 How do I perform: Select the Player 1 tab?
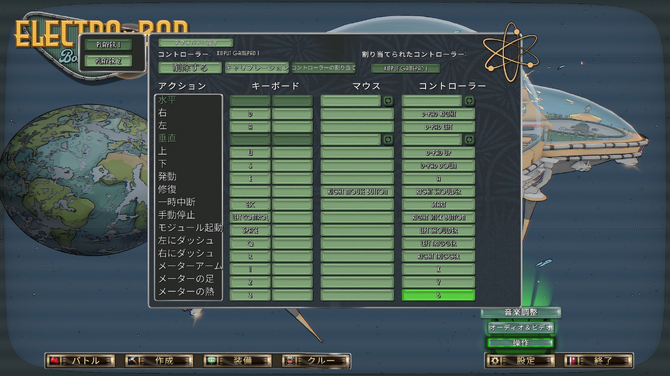tap(109, 45)
